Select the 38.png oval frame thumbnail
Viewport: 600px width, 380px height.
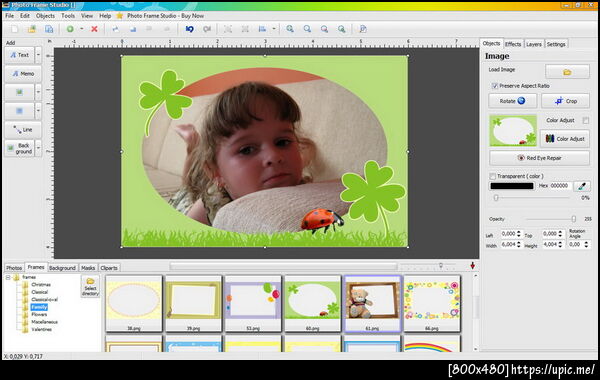(x=134, y=303)
